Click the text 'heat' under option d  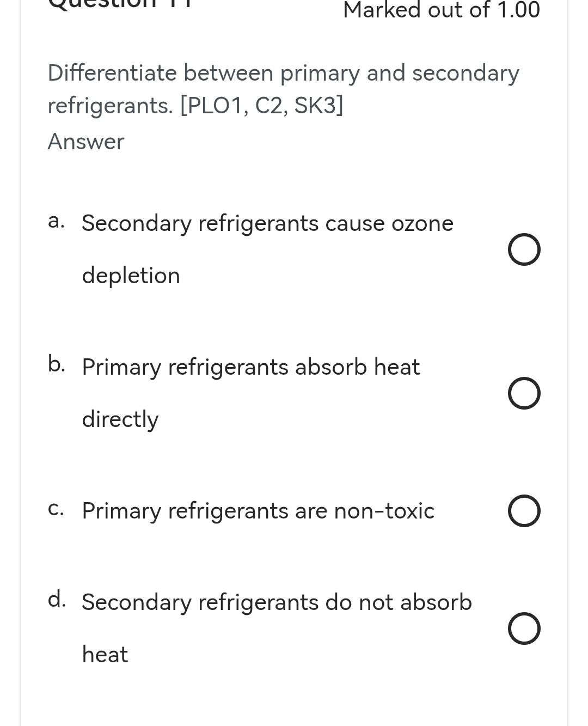pos(105,654)
